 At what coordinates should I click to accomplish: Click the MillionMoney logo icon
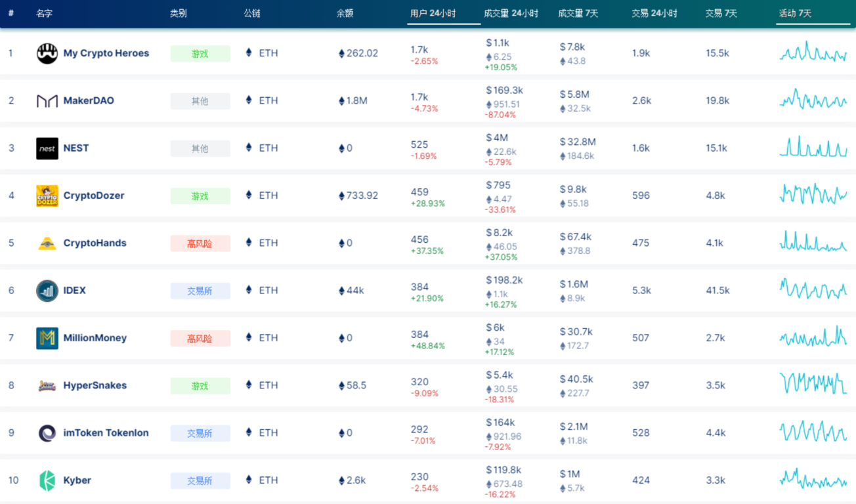47,338
